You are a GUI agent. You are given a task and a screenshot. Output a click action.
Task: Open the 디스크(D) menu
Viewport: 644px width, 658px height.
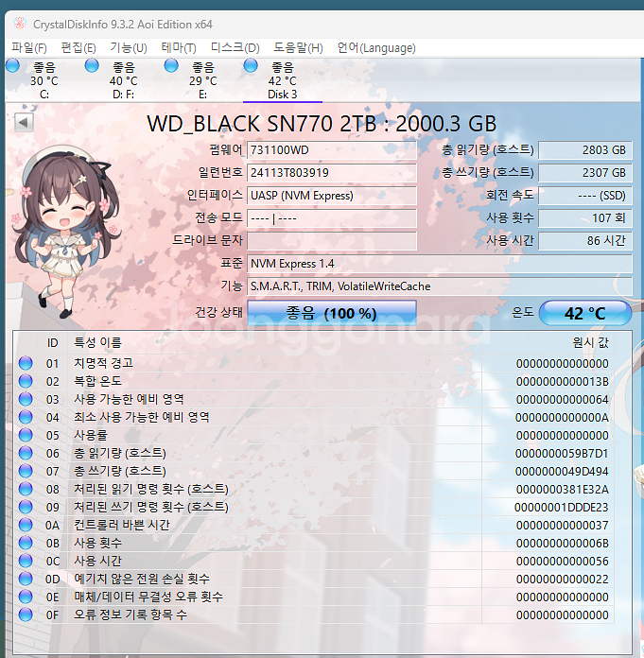coord(235,48)
